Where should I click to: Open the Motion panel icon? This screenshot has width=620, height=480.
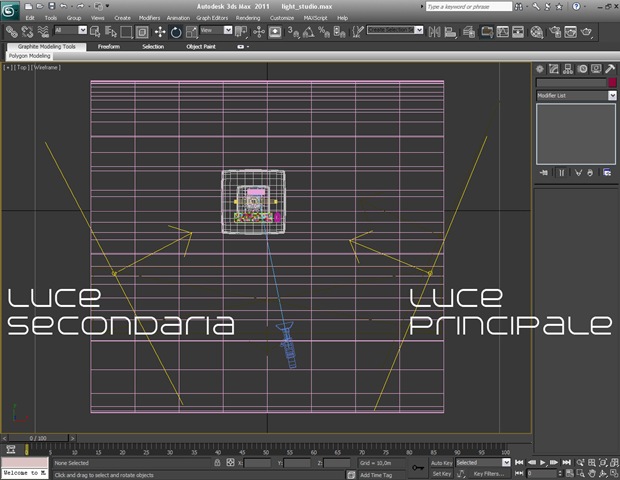(x=581, y=68)
